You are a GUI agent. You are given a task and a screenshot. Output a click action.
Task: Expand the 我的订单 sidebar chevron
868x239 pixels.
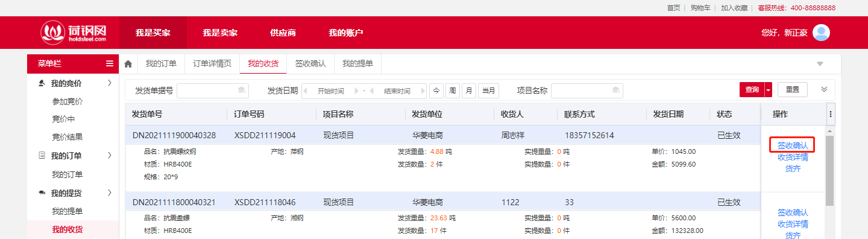[109, 156]
